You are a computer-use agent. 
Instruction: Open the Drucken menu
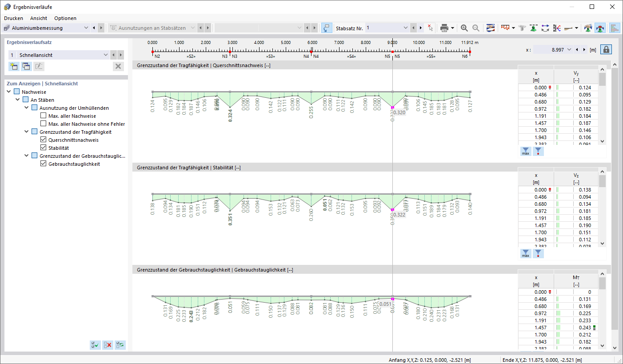point(13,18)
